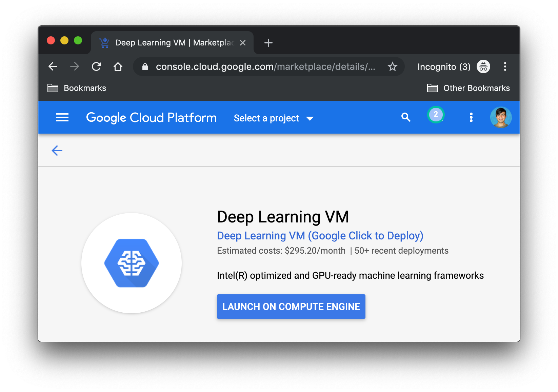The width and height of the screenshot is (558, 392).
Task: Open the Chrome three-dot menu
Action: 505,66
